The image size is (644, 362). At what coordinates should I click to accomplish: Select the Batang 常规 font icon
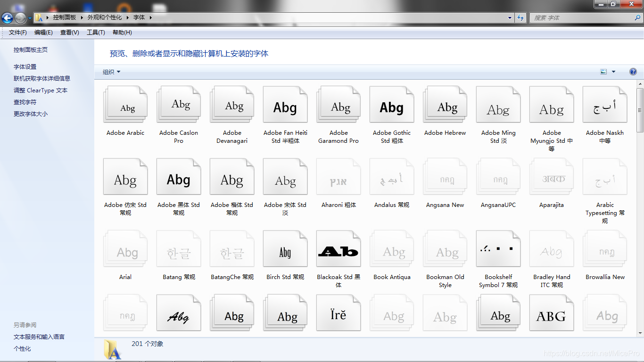coord(179,249)
